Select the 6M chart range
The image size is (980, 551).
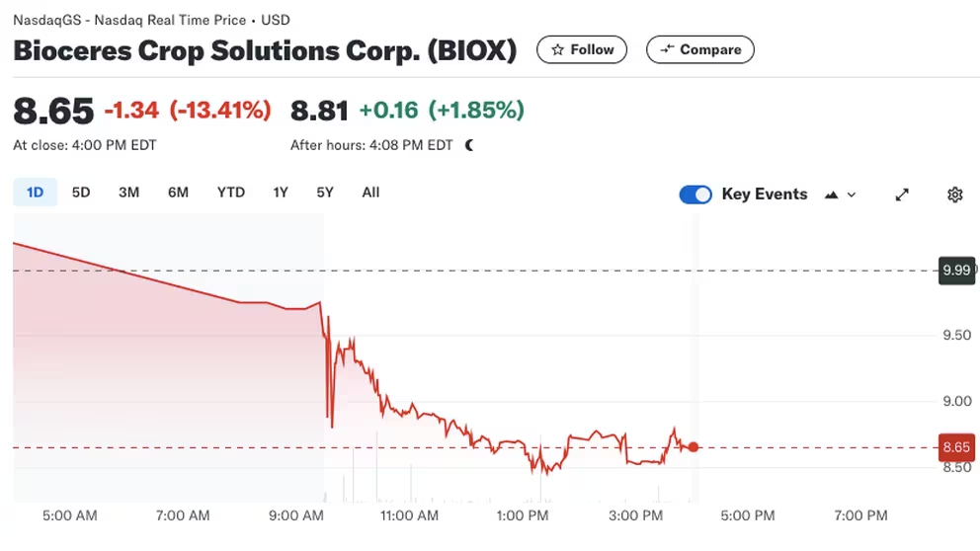point(178,193)
